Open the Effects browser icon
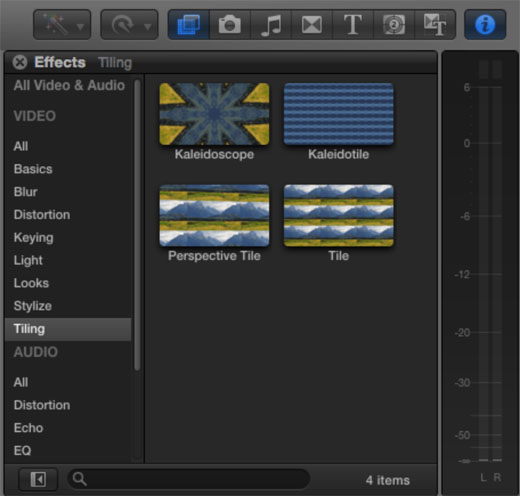The height and width of the screenshot is (496, 520). click(189, 25)
